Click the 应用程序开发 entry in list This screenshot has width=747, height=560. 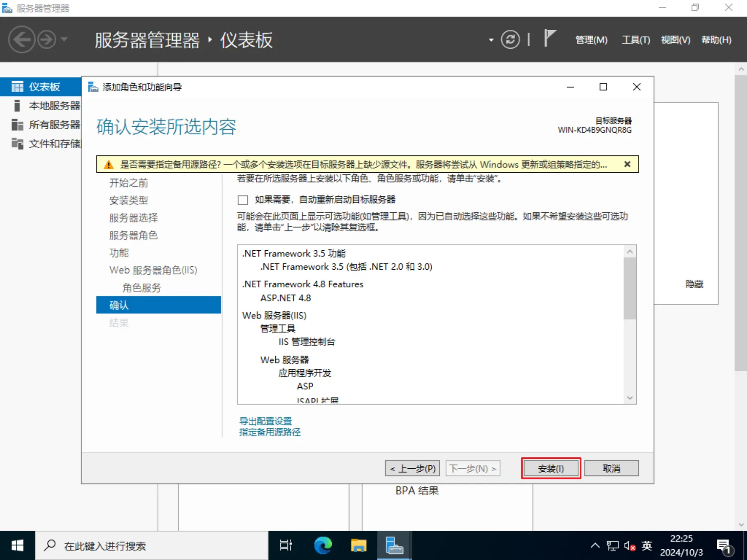pos(305,373)
